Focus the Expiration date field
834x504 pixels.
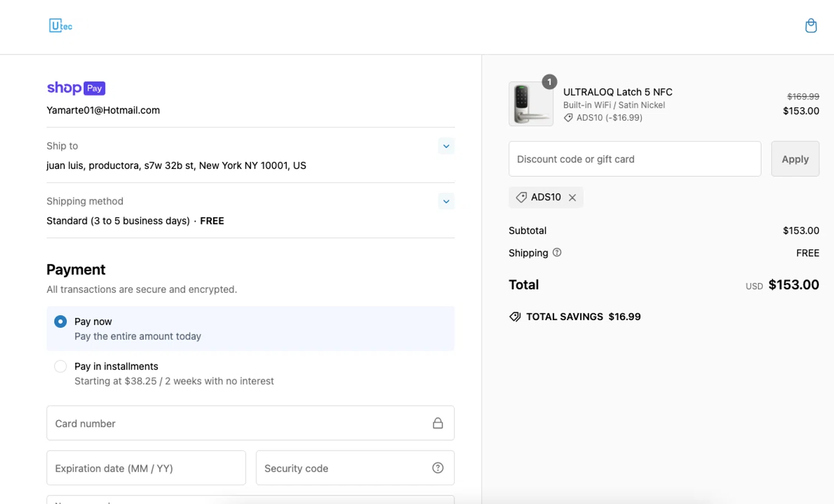[146, 468]
